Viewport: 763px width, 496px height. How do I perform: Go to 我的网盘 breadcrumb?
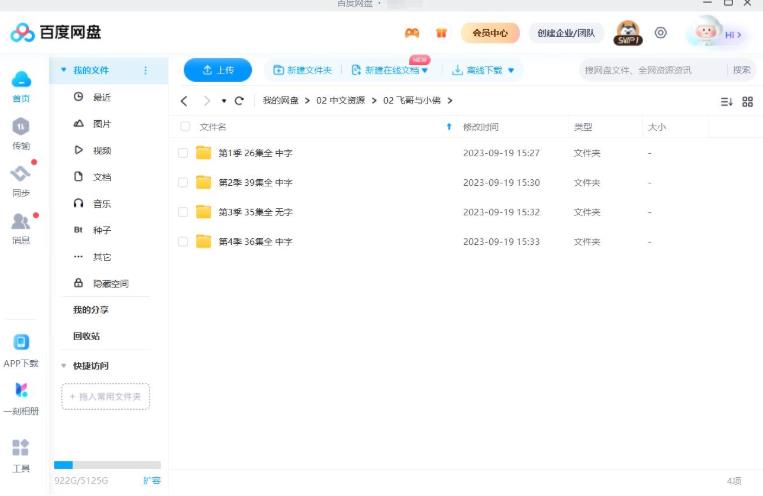[280, 100]
